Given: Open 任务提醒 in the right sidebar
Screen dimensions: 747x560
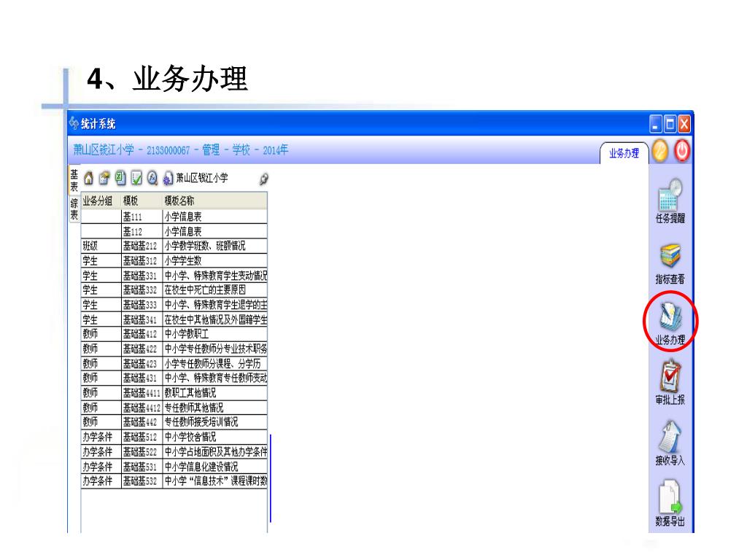Looking at the screenshot, I should click(x=670, y=201).
